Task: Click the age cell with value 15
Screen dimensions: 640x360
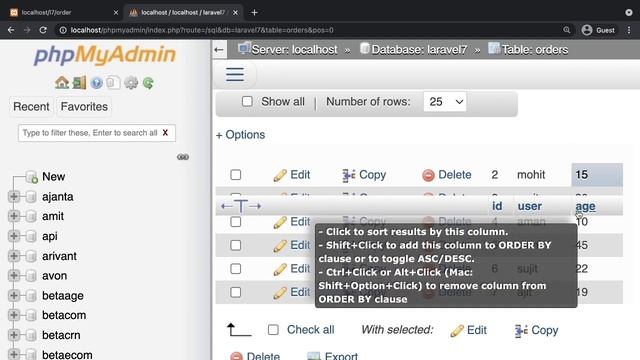Action: point(597,175)
